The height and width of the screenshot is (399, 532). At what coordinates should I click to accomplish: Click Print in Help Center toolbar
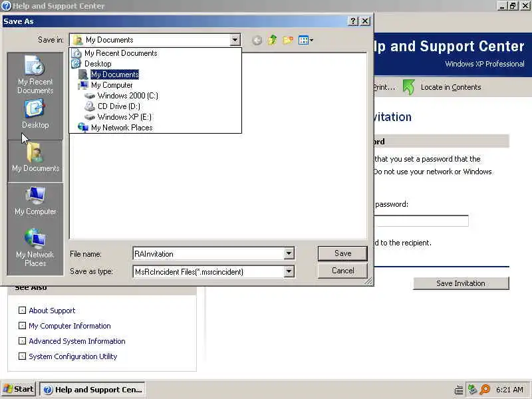384,87
